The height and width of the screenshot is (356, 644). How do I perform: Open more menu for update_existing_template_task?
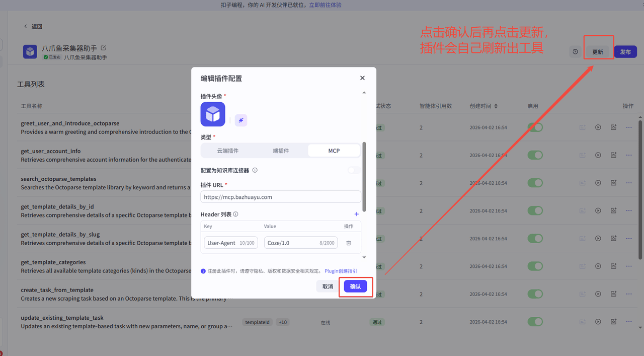pos(629,322)
